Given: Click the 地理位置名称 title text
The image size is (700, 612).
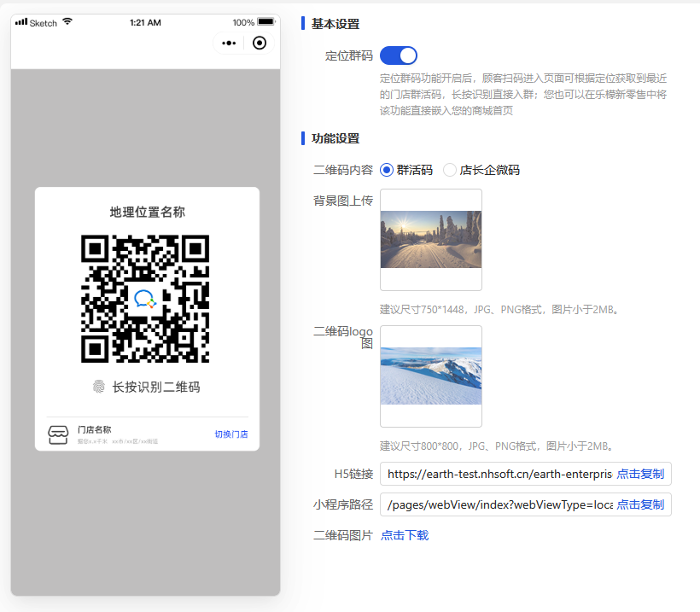Looking at the screenshot, I should [x=148, y=212].
